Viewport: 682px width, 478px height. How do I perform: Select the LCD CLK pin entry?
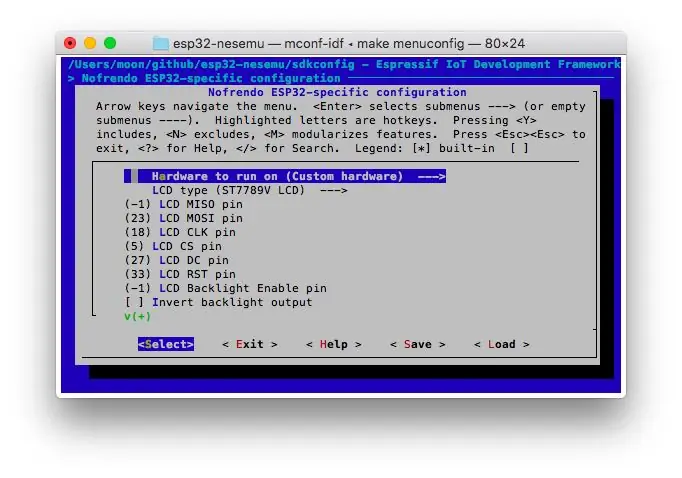click(x=180, y=232)
